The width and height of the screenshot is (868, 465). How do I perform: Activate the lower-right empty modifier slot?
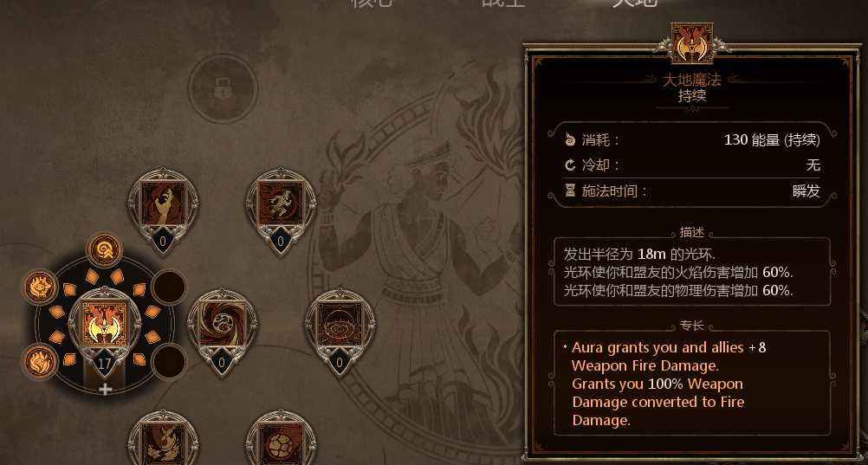168,361
